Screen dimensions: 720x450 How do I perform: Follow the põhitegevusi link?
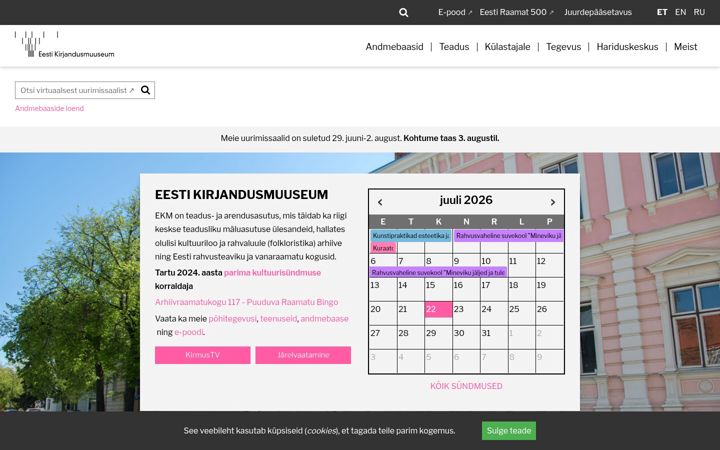232,319
